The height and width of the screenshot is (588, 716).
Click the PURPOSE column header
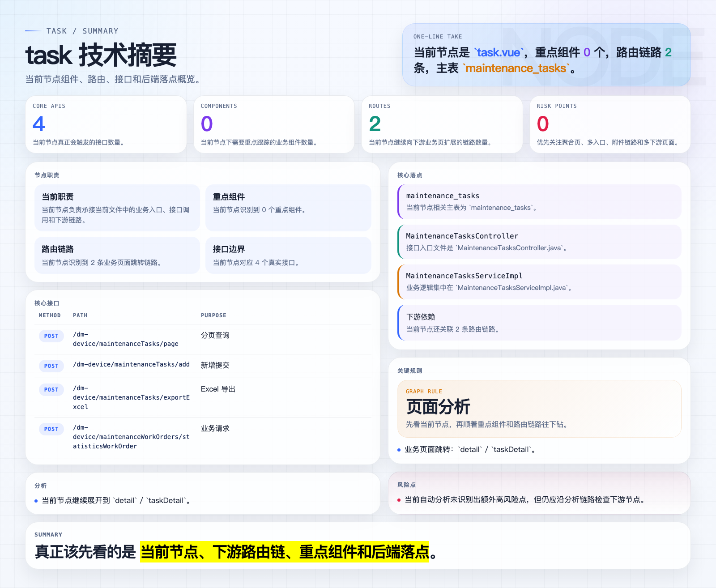(213, 315)
